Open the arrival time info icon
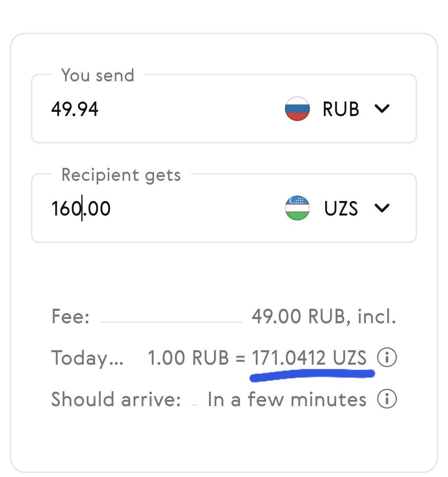The width and height of the screenshot is (448, 477). point(387,399)
